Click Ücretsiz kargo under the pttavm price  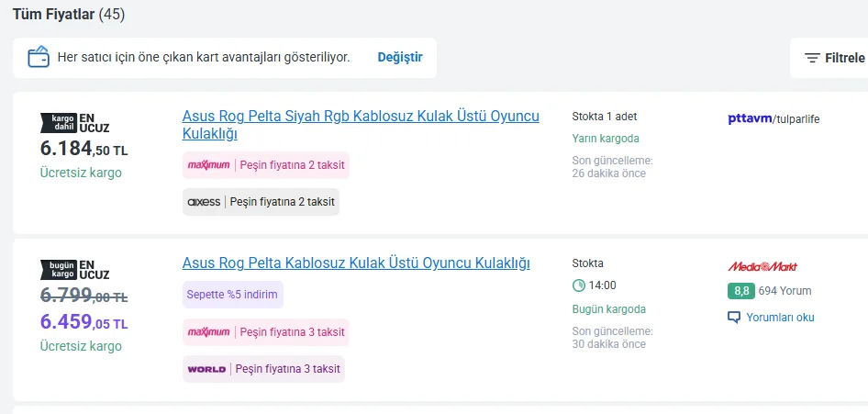81,173
